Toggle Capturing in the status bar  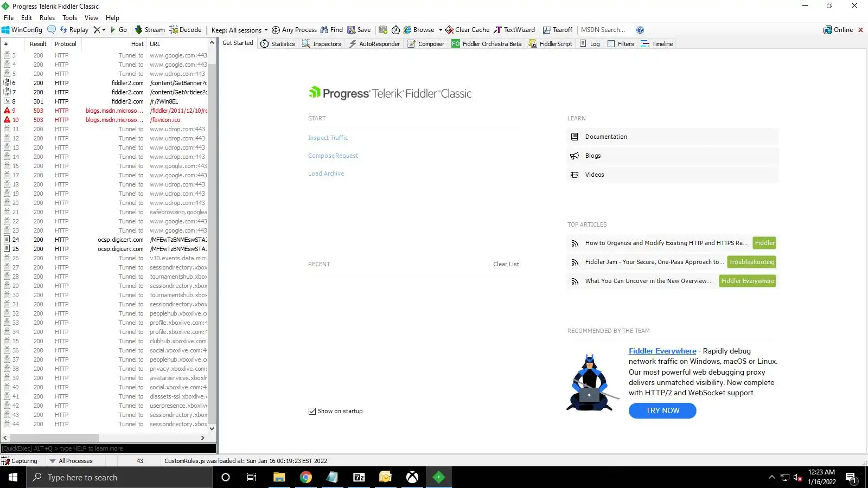point(20,461)
